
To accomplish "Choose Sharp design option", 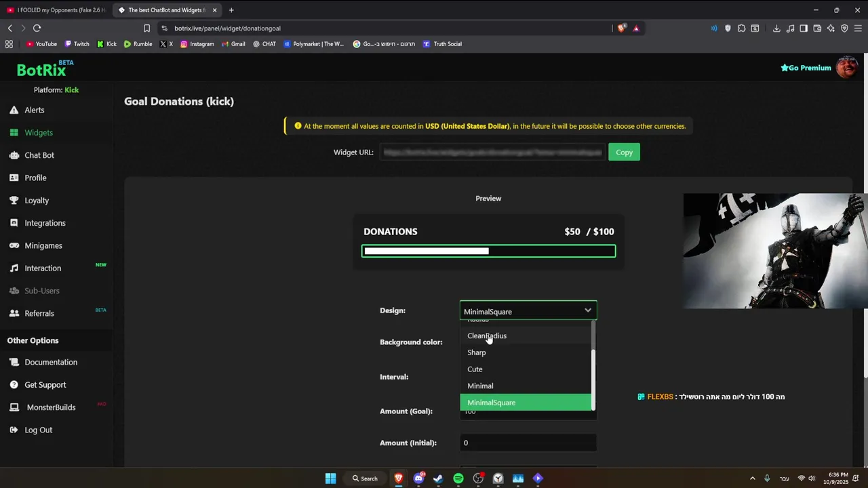I will pyautogui.click(x=526, y=352).
